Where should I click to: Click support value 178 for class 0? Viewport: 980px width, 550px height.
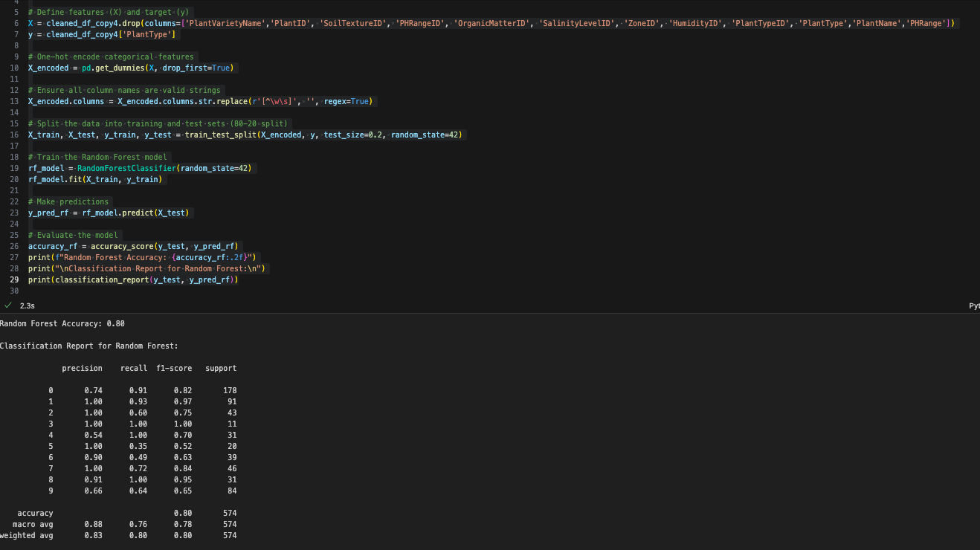click(230, 390)
